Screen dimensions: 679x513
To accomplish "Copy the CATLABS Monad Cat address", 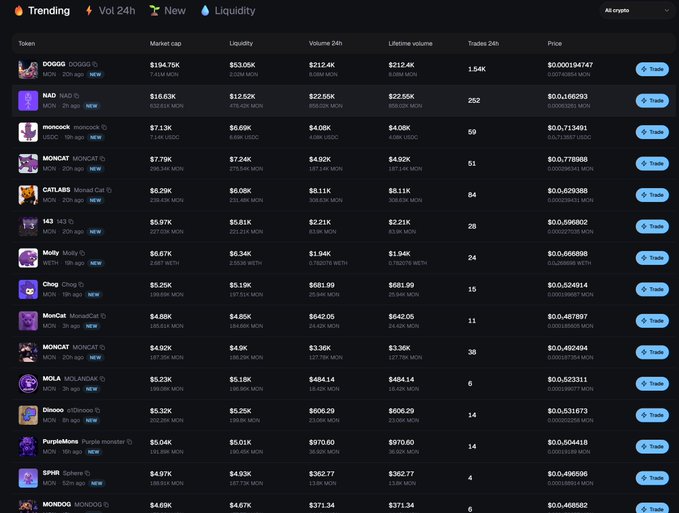I will coord(109,190).
